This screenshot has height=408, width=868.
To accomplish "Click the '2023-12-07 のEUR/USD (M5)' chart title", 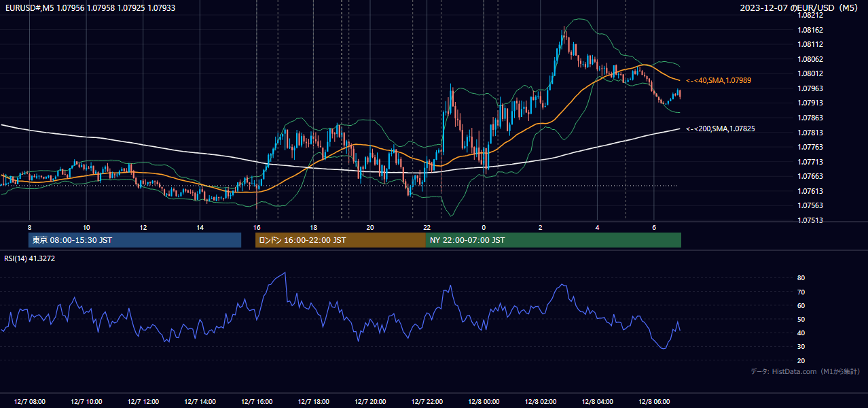I will click(x=800, y=7).
